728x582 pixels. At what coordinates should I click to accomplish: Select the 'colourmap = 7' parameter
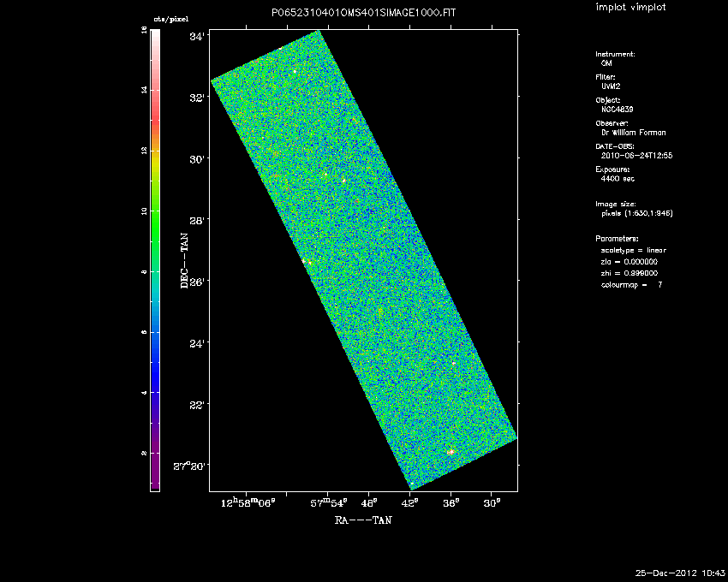click(632, 285)
